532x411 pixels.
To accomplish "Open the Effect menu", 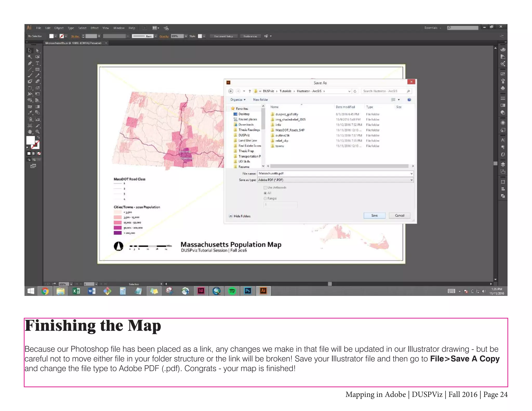I will pyautogui.click(x=94, y=28).
